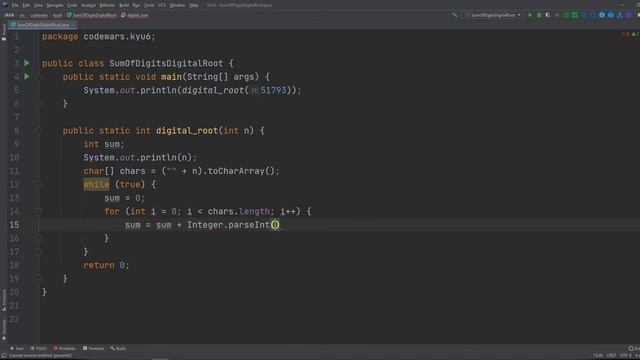
Task: Open the Analyze menu
Action: click(88, 5)
